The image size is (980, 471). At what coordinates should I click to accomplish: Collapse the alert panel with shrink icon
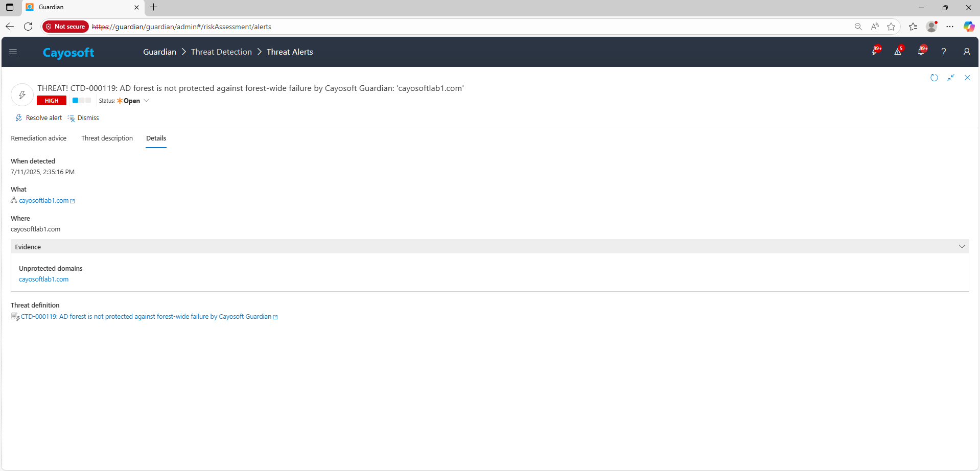pos(951,78)
